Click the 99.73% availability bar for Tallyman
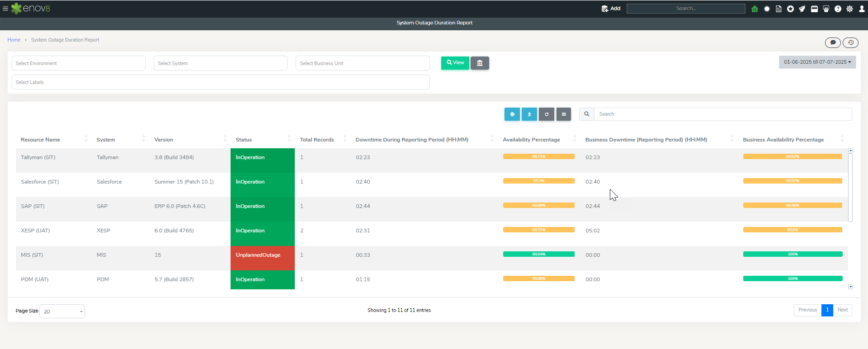The image size is (868, 349). pos(539,156)
